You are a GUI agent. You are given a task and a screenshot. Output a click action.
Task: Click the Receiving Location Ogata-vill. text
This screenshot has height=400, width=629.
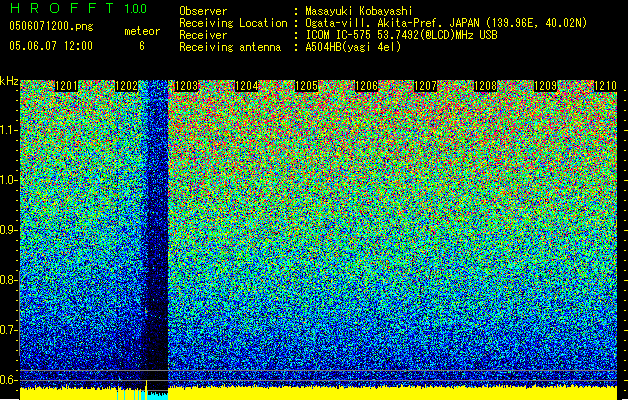pyautogui.click(x=446, y=23)
